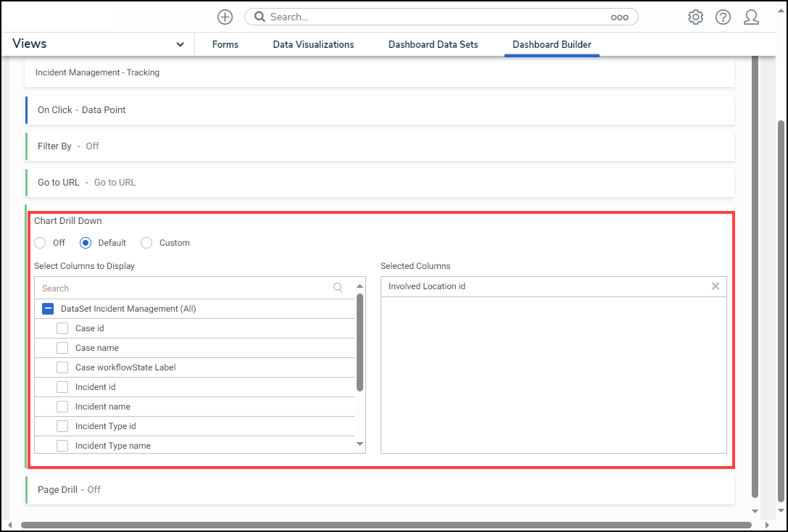This screenshot has width=788, height=532.
Task: Click the magnifier icon in top search
Action: (x=260, y=17)
